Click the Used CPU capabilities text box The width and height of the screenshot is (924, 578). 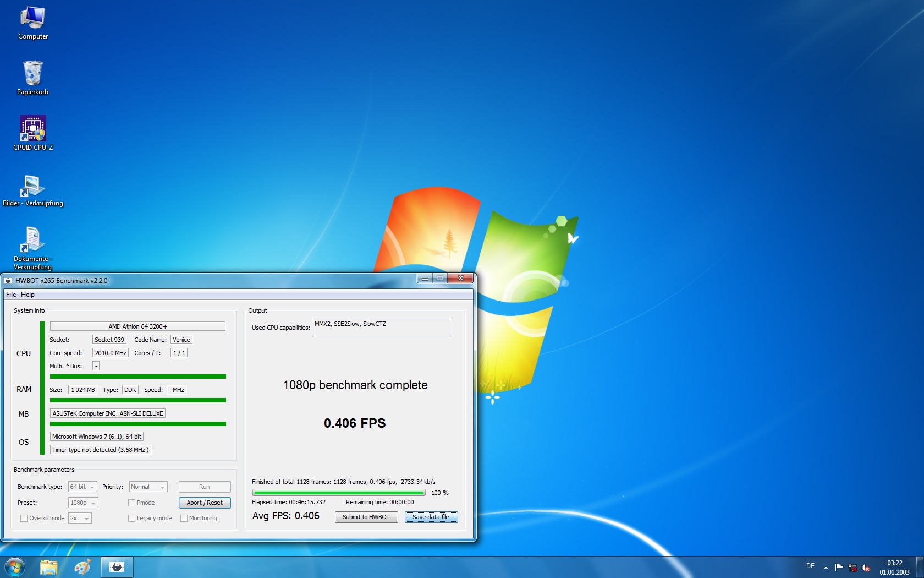click(x=382, y=328)
